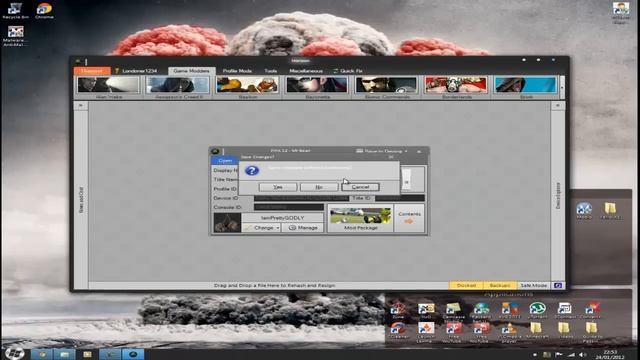
Task: Click the Manage button
Action: click(x=303, y=228)
